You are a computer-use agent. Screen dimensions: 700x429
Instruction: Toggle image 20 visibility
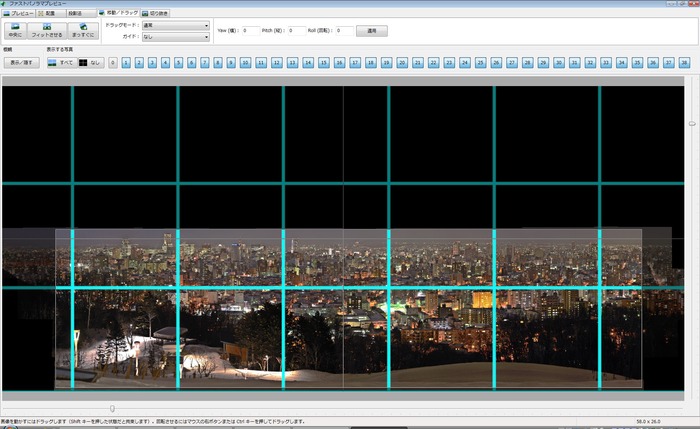402,62
